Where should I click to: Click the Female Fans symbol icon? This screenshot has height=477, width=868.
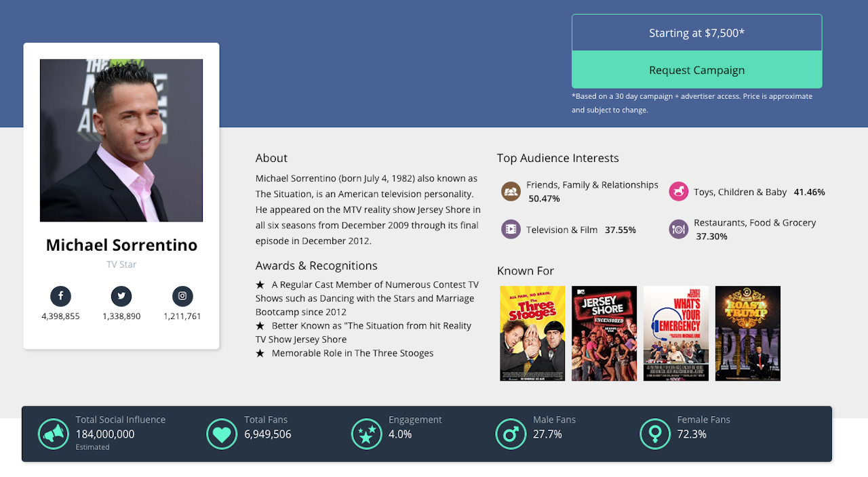pyautogui.click(x=655, y=434)
